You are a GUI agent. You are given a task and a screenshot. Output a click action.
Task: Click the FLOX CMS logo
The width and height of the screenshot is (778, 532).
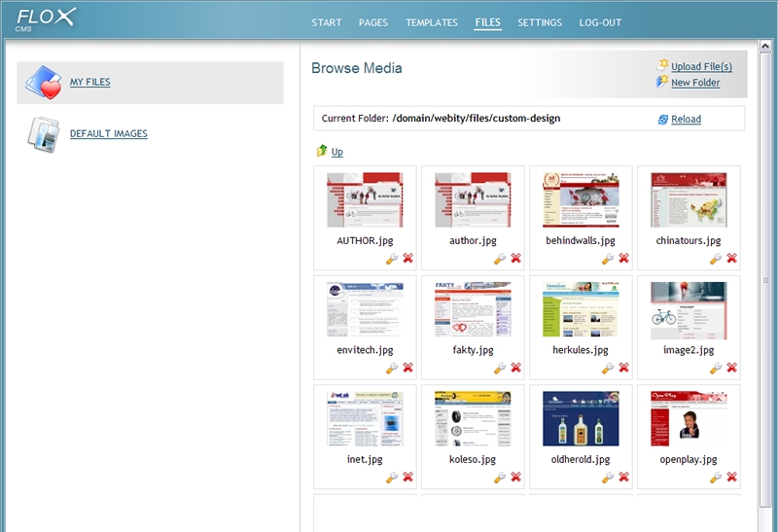click(x=45, y=19)
